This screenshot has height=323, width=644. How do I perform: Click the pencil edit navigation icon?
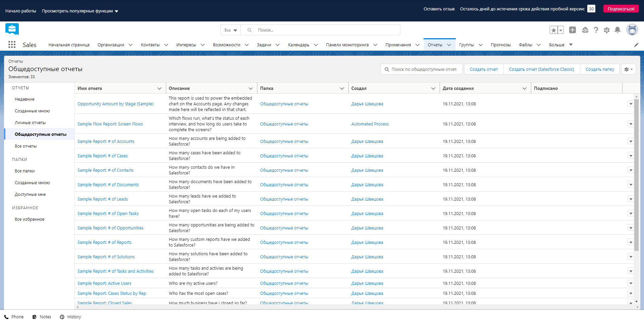point(636,45)
